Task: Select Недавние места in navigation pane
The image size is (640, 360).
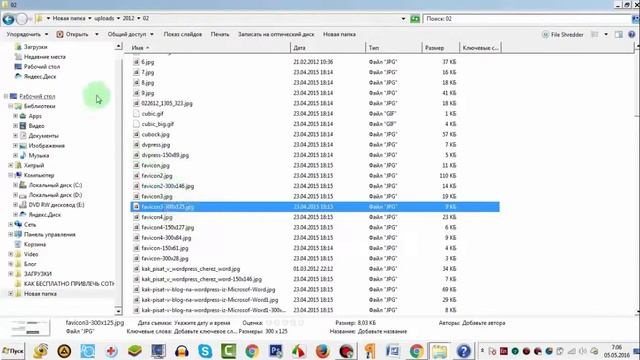Action: point(44,57)
